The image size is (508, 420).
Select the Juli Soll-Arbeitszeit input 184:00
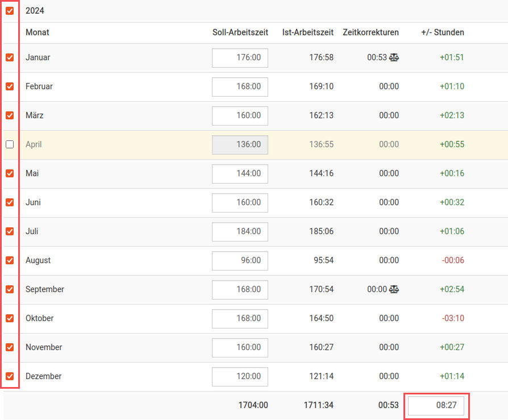point(240,231)
